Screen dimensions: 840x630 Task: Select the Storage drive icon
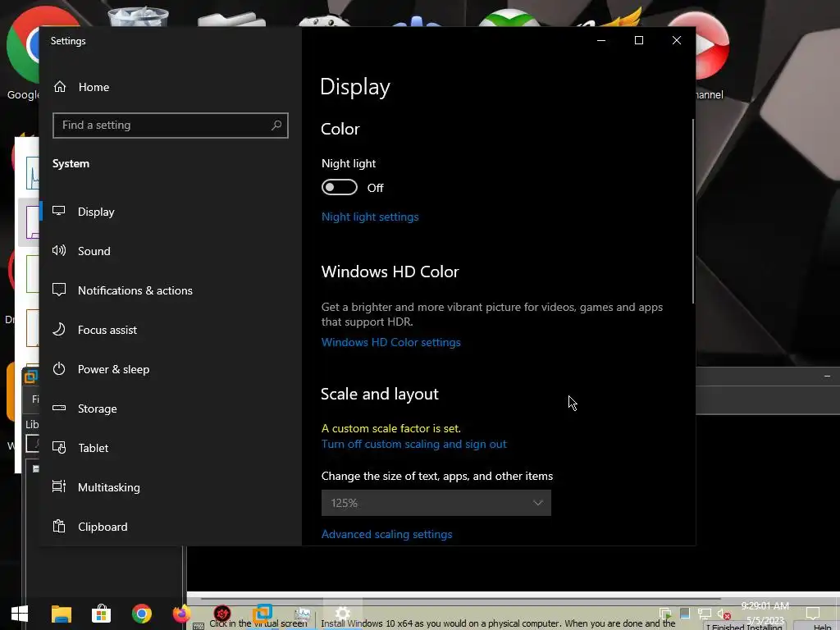59,409
